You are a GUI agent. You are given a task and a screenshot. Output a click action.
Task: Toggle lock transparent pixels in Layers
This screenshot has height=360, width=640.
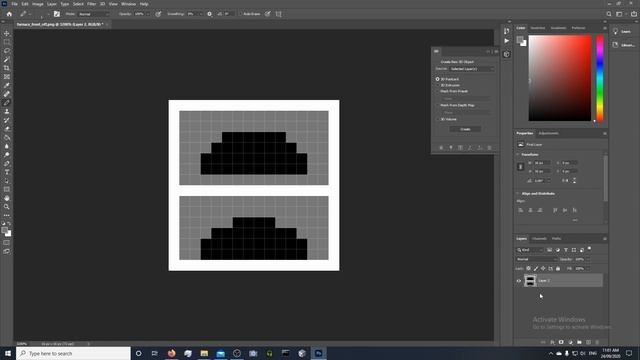click(529, 269)
